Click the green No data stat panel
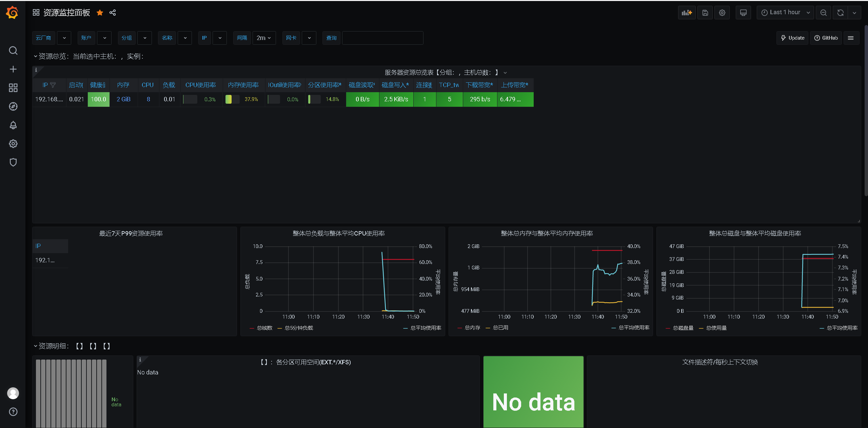This screenshot has height=428, width=868. pyautogui.click(x=533, y=392)
